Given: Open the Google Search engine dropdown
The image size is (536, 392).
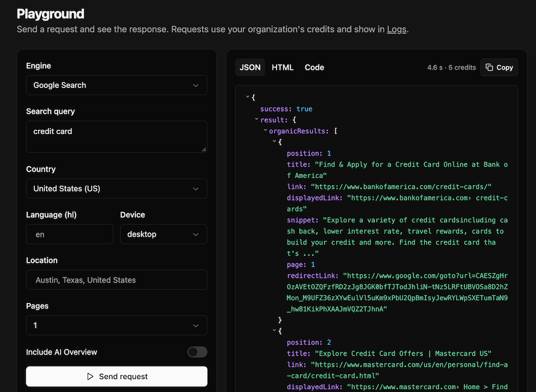Looking at the screenshot, I should 116,85.
